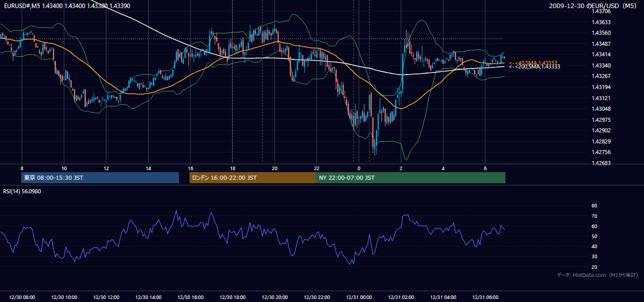Click price axis value 1.42756
Screen dimensions: 644x302
point(601,153)
